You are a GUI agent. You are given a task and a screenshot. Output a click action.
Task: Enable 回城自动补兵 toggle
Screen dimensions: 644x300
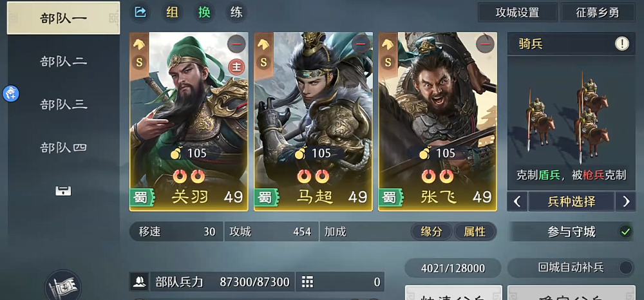pos(625,268)
